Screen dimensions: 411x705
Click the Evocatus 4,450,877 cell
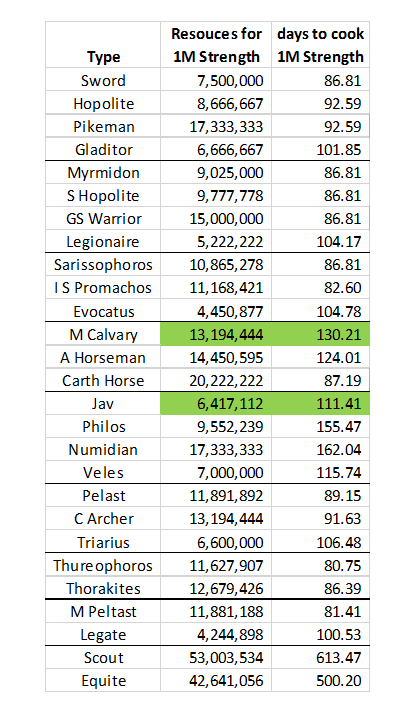coord(216,311)
